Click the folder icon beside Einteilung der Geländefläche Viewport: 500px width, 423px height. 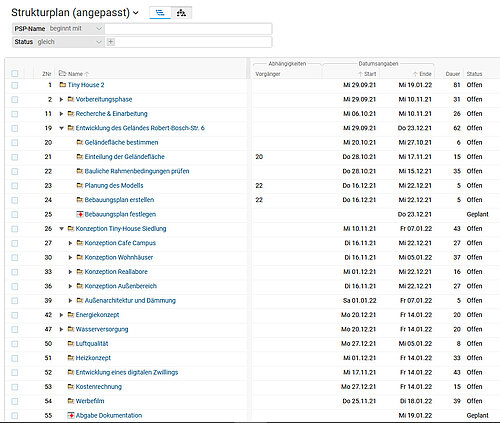80,157
